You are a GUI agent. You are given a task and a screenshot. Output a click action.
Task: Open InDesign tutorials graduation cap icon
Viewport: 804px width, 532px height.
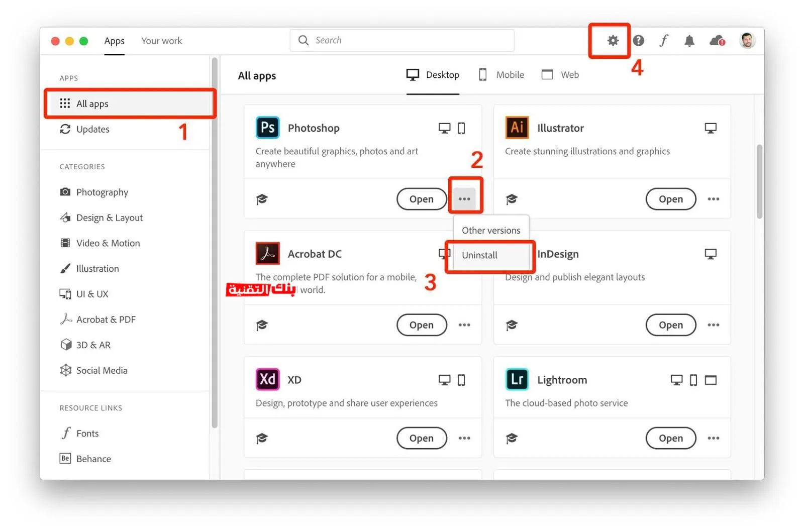coord(512,326)
